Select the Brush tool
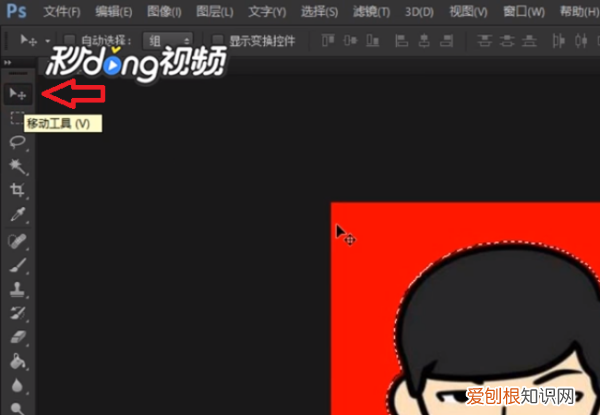The image size is (600, 415). tap(17, 265)
